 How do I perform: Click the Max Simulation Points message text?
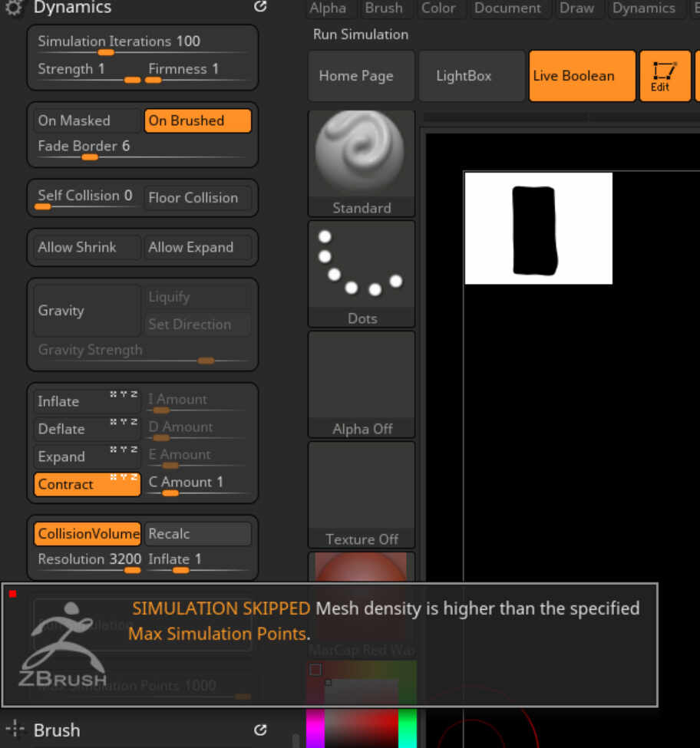[217, 634]
